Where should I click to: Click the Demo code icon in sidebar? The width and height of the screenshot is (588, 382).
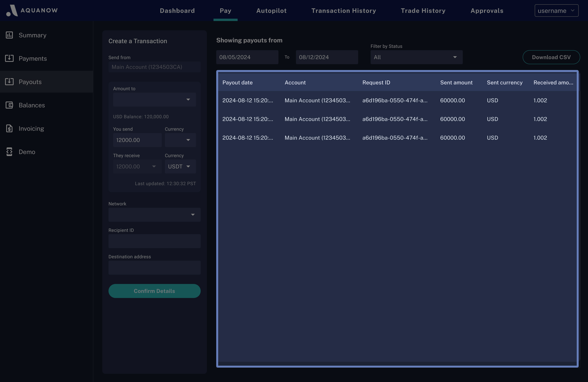[9, 152]
